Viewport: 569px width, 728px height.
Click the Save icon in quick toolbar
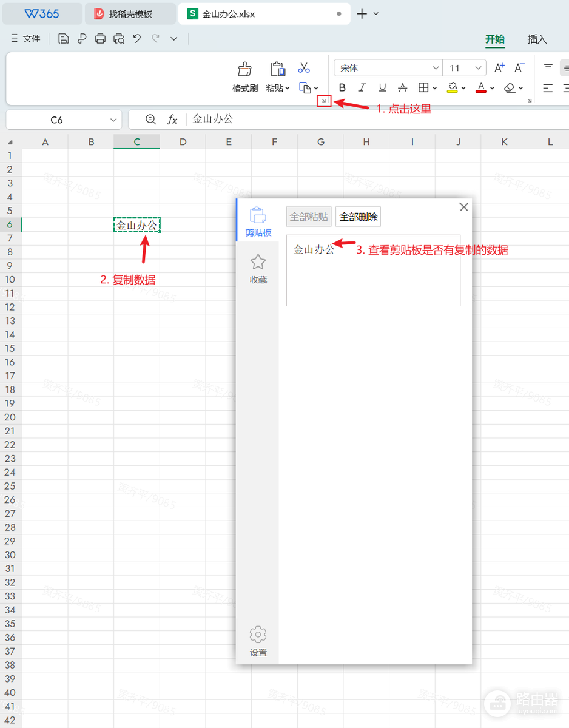[x=64, y=39]
